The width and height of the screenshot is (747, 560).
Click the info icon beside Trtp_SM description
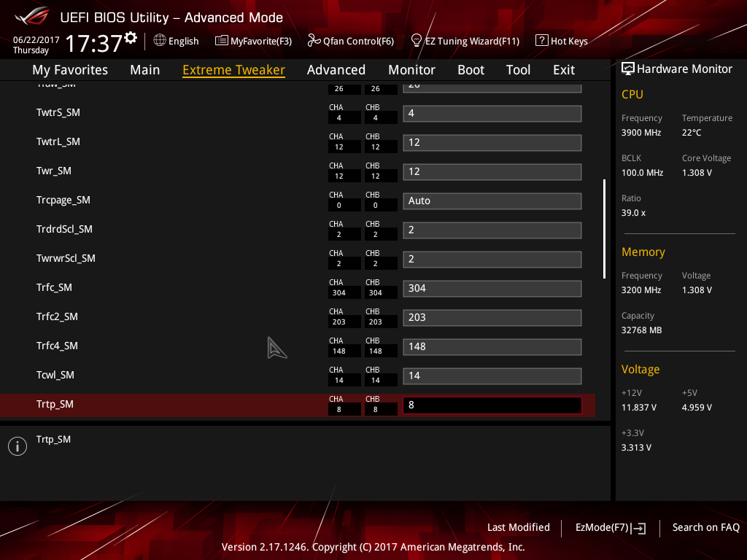[18, 446]
